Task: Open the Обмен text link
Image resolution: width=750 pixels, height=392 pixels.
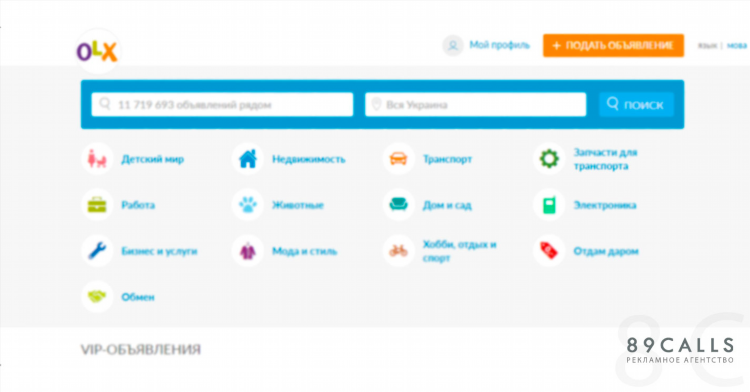Action: [x=138, y=297]
